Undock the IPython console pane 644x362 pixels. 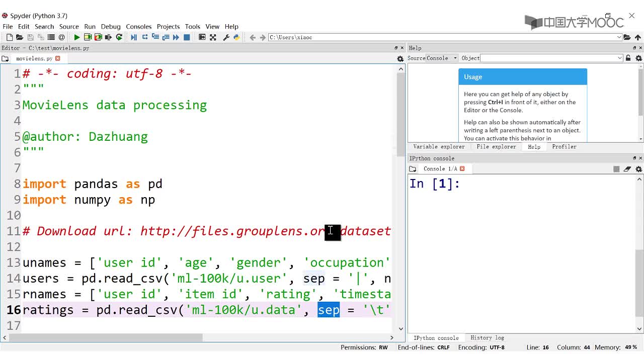click(634, 158)
